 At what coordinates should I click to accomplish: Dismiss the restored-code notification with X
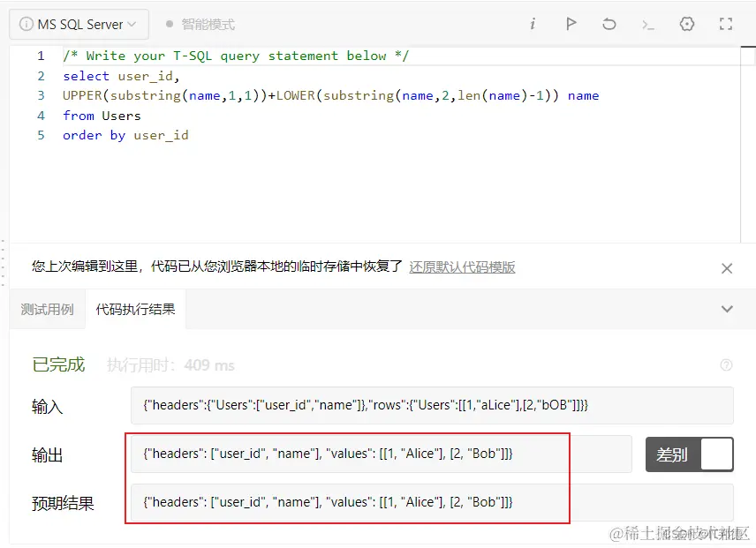727,268
